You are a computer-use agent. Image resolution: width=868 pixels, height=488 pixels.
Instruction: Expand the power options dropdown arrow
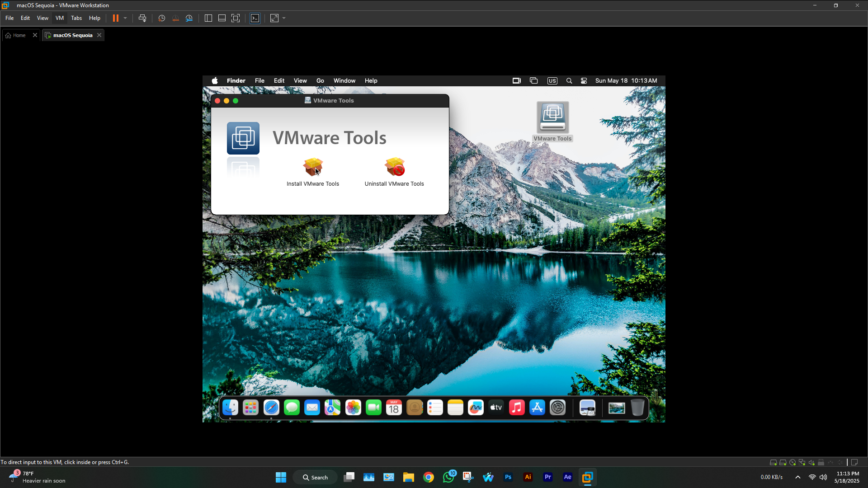[125, 18]
